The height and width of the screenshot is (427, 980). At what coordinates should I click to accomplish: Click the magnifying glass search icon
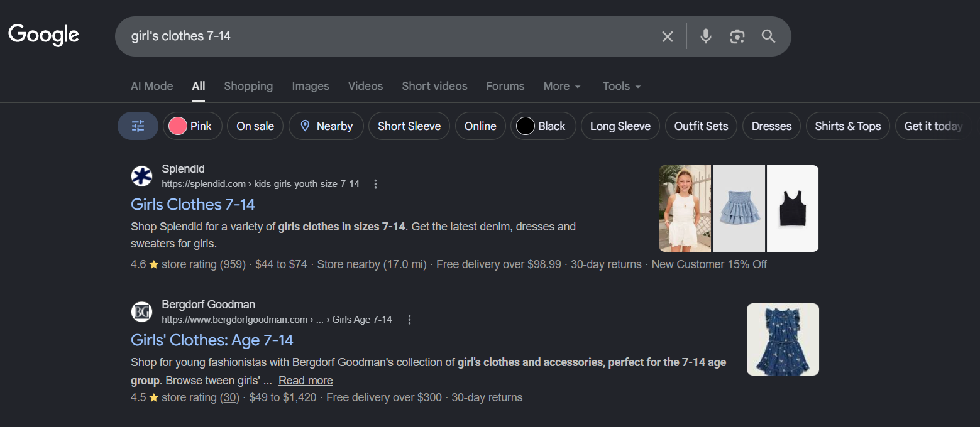pyautogui.click(x=768, y=36)
